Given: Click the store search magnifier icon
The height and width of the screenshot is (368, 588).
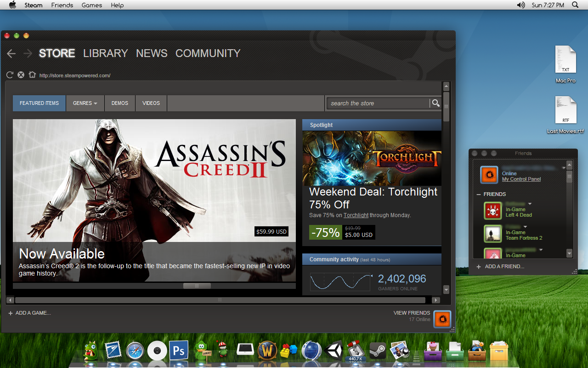Looking at the screenshot, I should (435, 103).
